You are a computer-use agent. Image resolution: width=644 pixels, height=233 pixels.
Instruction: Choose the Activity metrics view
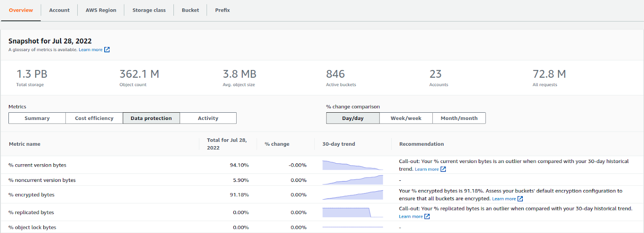pyautogui.click(x=208, y=118)
